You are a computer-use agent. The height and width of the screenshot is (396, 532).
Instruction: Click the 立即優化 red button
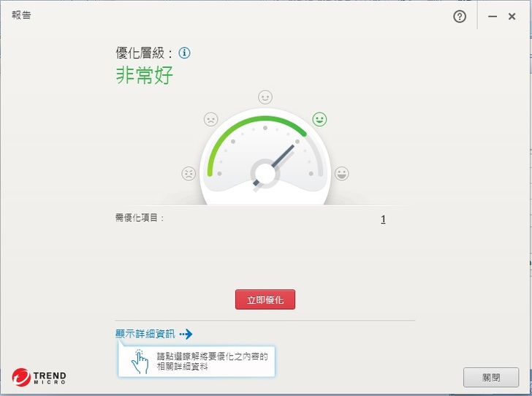[x=265, y=300]
